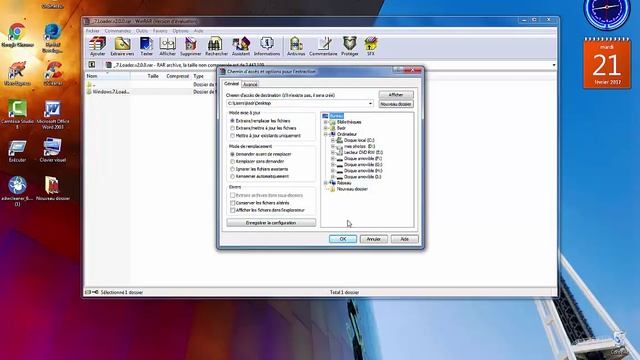This screenshot has width=640, height=360.
Task: Click the Commentaire toolbar icon
Action: point(323,46)
